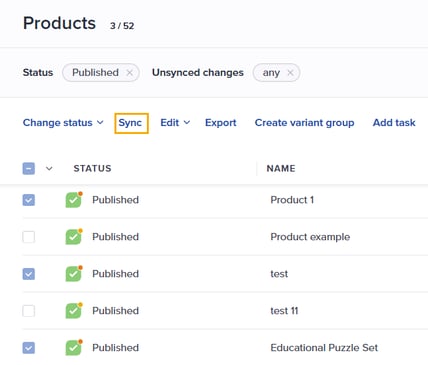Image resolution: width=428 pixels, height=365 pixels.
Task: Add task for selected products
Action: (x=394, y=123)
